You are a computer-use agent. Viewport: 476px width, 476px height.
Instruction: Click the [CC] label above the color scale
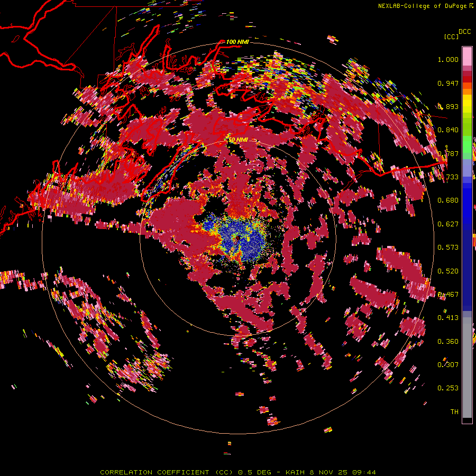click(451, 36)
